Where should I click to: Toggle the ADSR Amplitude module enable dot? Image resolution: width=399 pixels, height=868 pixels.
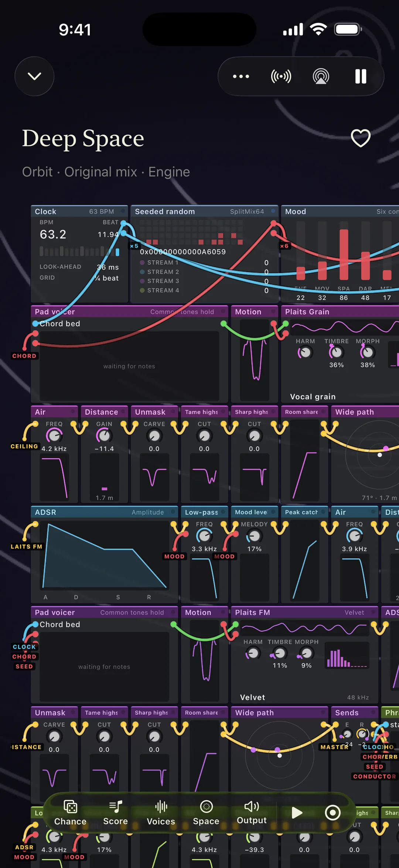[x=173, y=512]
